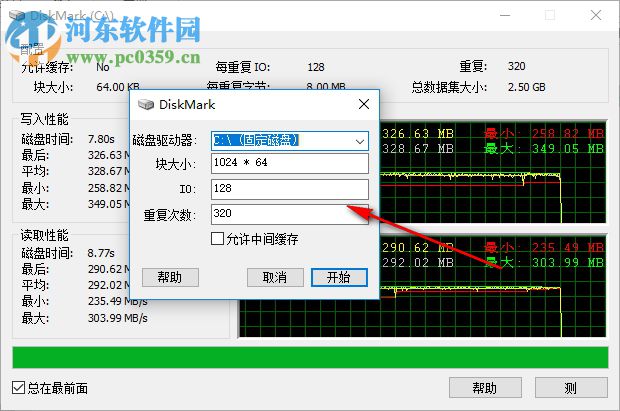This screenshot has height=411, width=620.
Task: Click the 重复次数 field showing 320
Action: tap(290, 214)
